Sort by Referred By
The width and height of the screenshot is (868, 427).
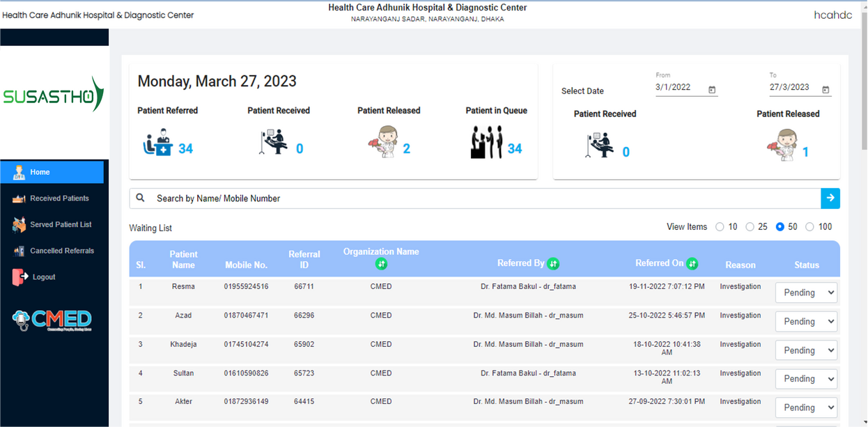click(x=553, y=264)
